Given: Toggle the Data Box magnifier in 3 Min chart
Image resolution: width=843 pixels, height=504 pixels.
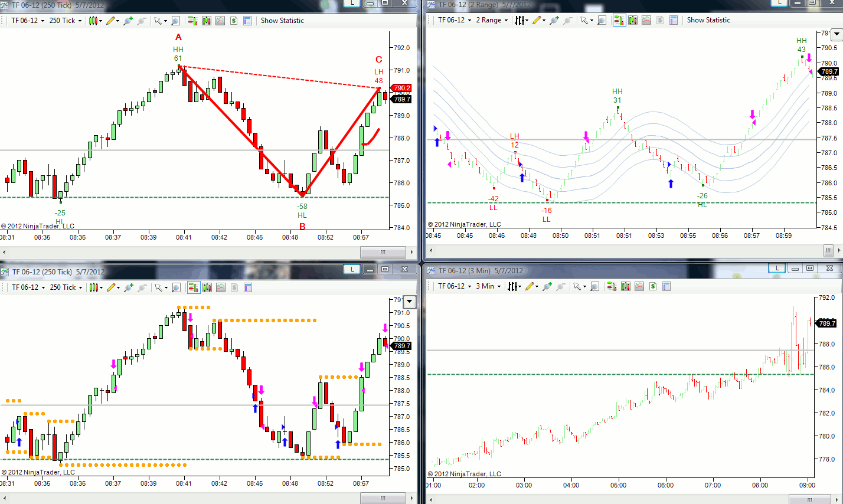Looking at the screenshot, I should point(594,286).
